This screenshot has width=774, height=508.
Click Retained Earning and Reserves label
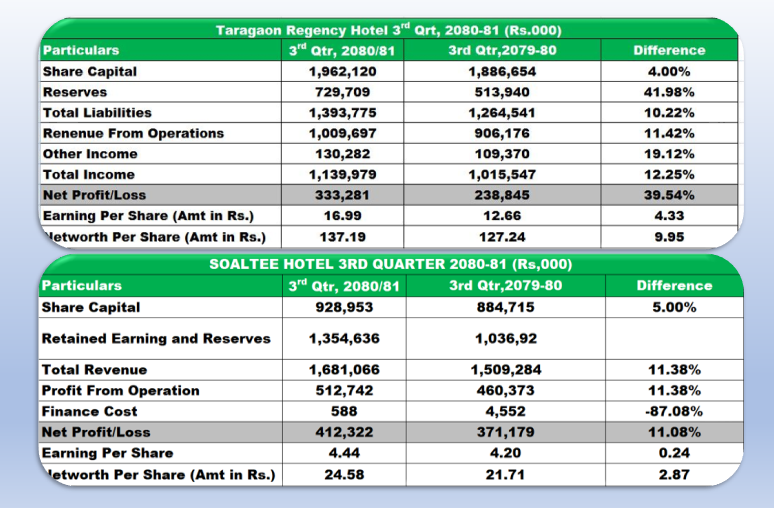[156, 339]
